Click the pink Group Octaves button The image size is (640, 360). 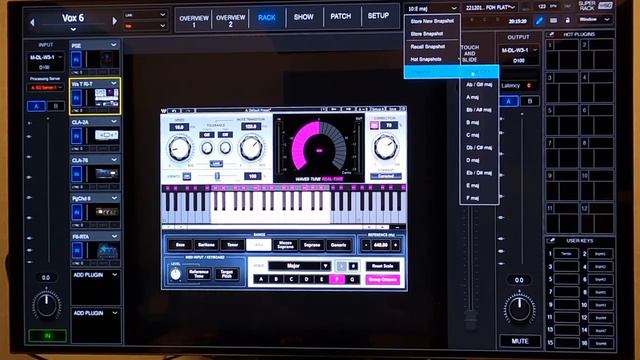pyautogui.click(x=382, y=280)
